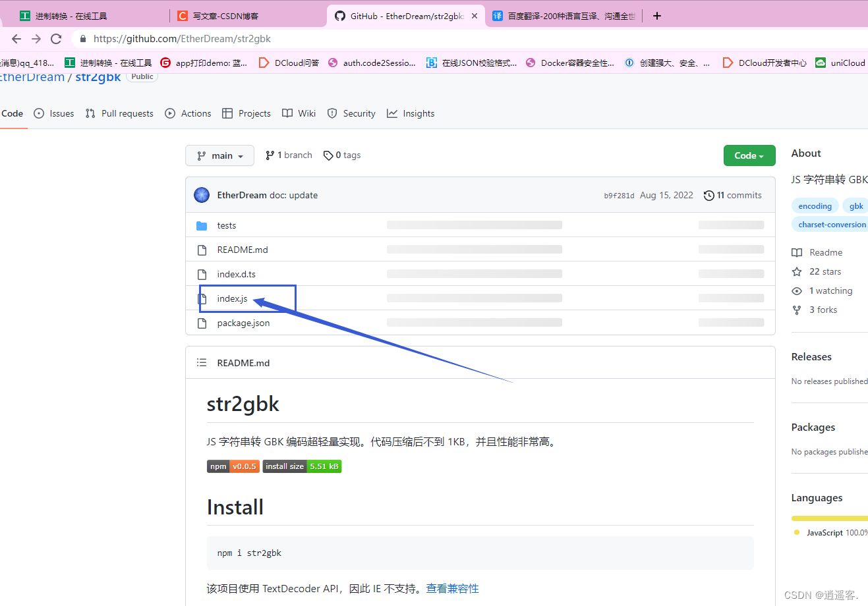The image size is (868, 606).
Task: Click the file icon beside README.md
Action: pos(202,250)
